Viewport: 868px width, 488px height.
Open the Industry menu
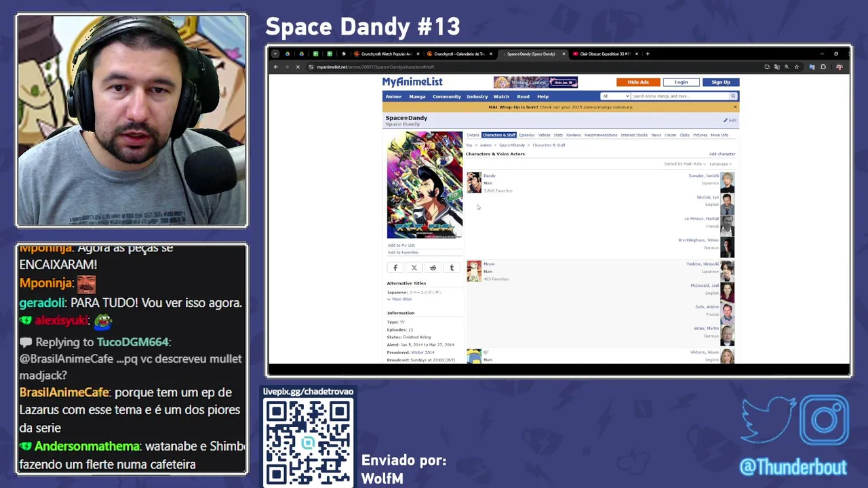pyautogui.click(x=477, y=96)
